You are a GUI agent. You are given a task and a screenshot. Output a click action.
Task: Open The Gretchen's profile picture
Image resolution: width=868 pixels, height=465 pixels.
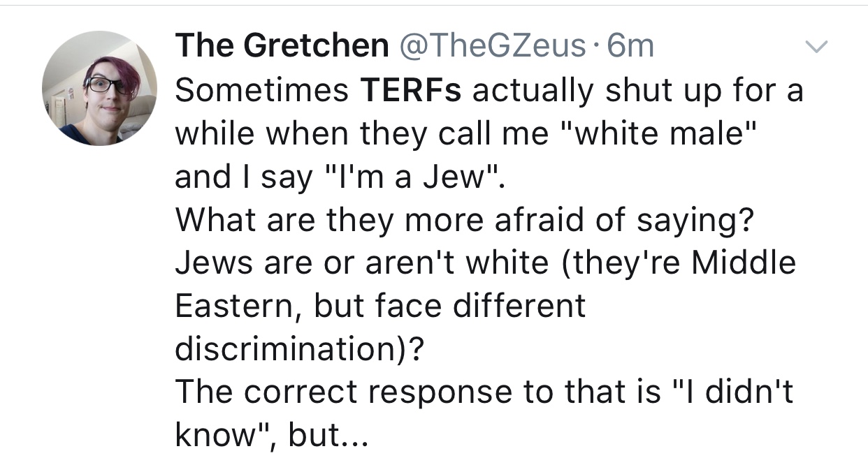(x=99, y=88)
